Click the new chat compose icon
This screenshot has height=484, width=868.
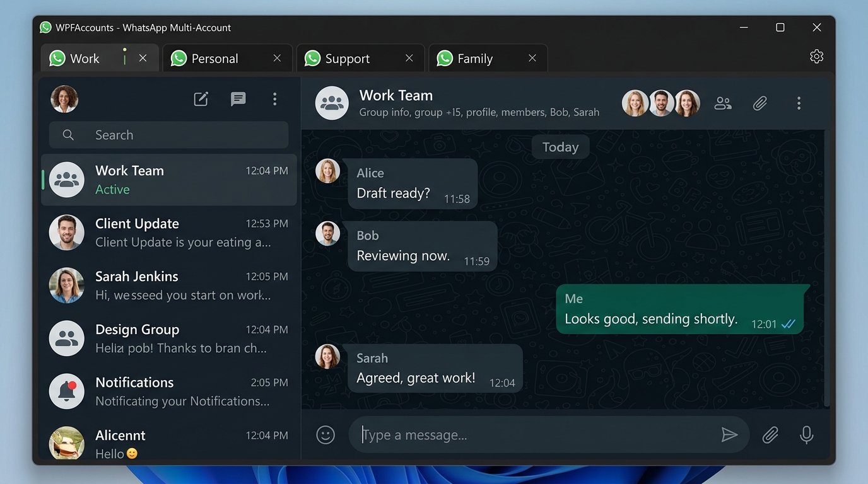coord(201,99)
